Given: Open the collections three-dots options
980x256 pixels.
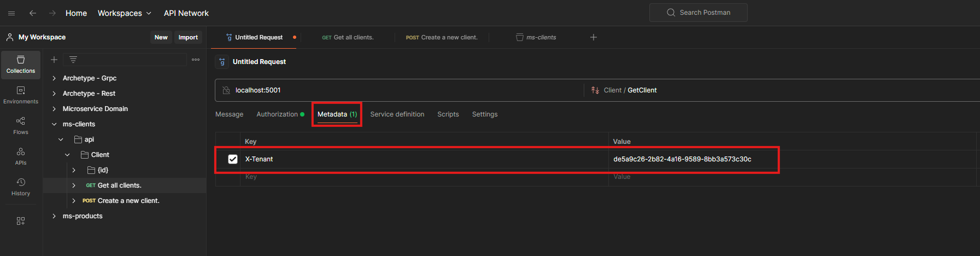Looking at the screenshot, I should point(196,60).
